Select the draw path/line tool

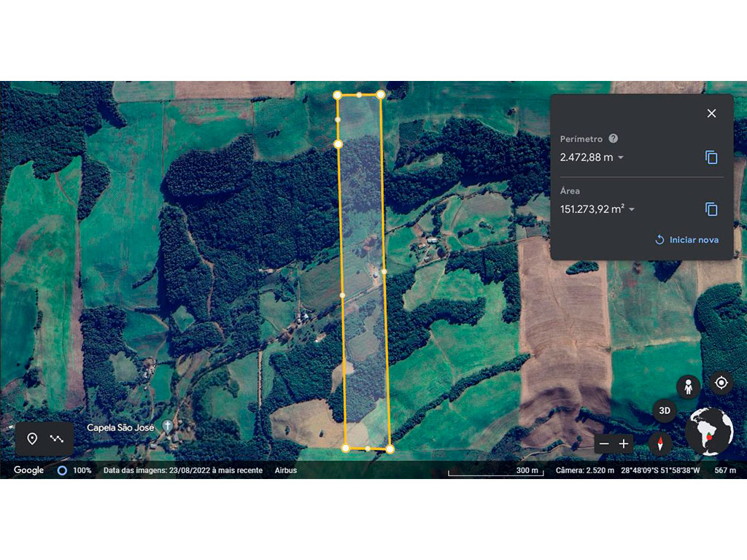[57, 438]
